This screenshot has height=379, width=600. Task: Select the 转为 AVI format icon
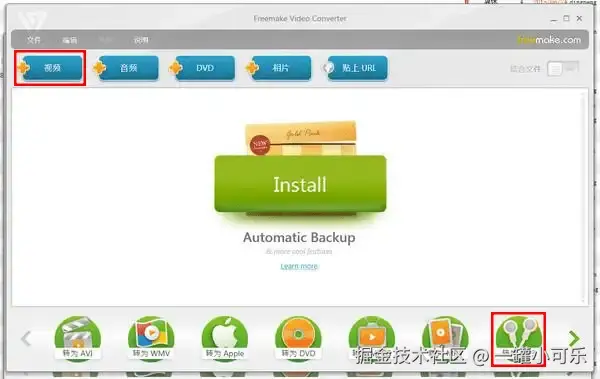click(78, 338)
